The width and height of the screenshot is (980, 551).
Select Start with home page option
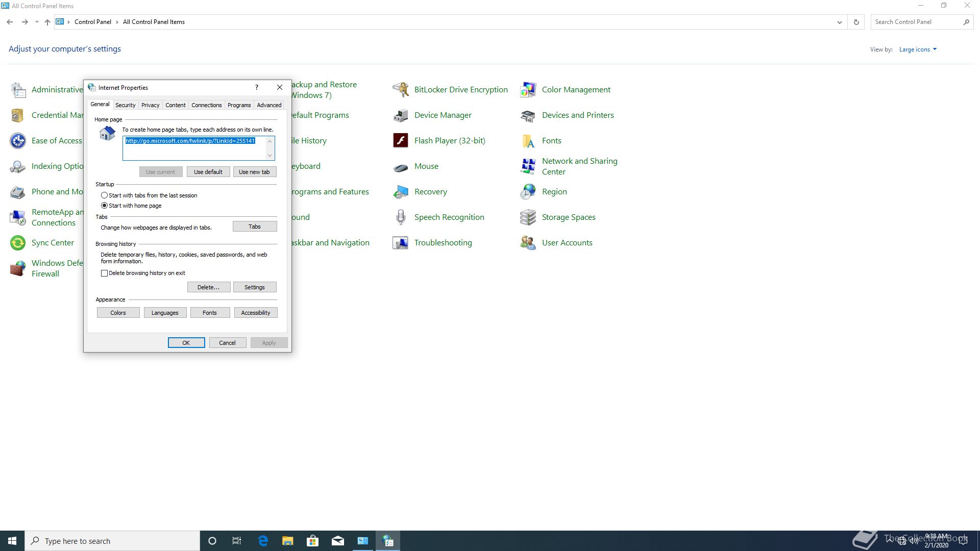[105, 206]
